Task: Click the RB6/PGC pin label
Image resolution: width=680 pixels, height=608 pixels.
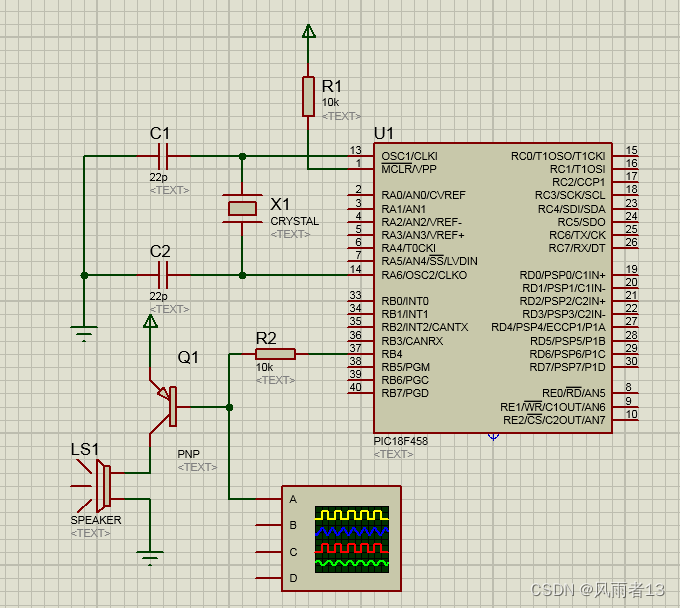Action: 405,380
